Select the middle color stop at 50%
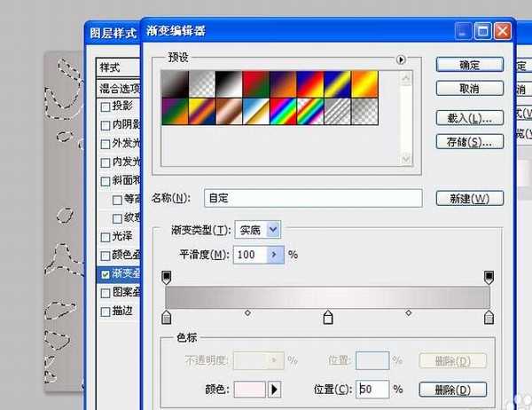This screenshot has height=410, width=532. (328, 318)
